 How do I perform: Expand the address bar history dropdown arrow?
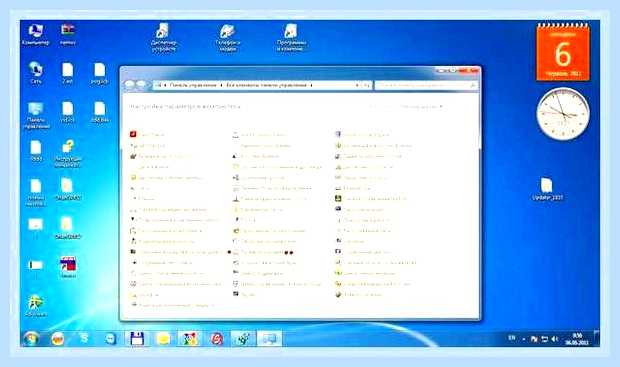(357, 85)
